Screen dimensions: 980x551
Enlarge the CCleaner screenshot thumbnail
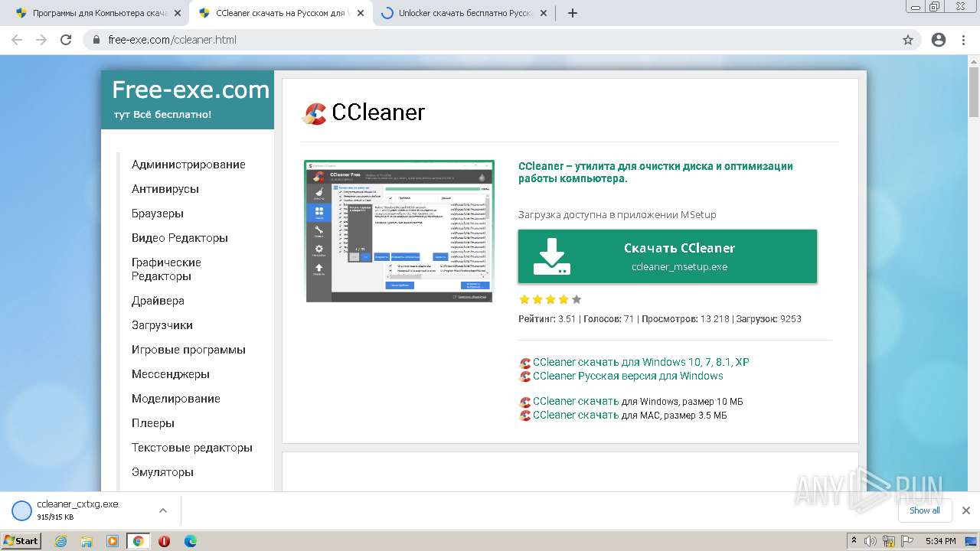pyautogui.click(x=400, y=231)
